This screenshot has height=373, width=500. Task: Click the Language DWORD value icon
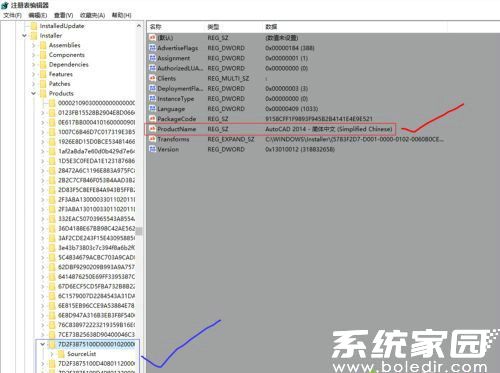[x=152, y=109]
